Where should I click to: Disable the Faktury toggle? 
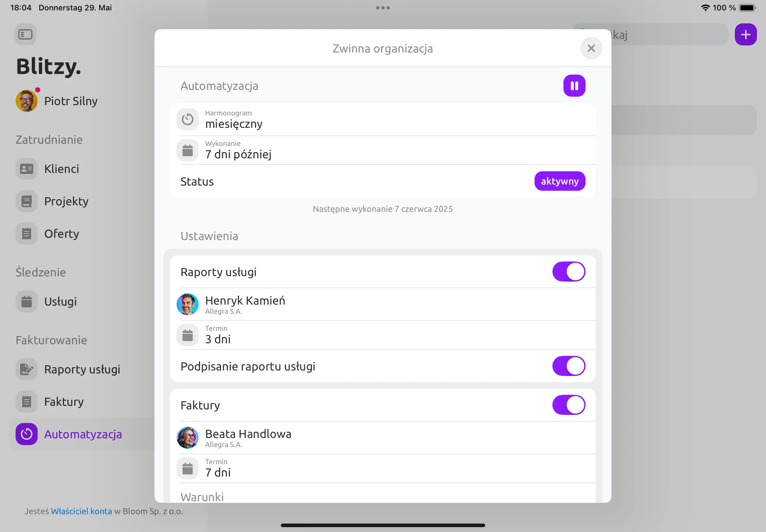coord(569,405)
